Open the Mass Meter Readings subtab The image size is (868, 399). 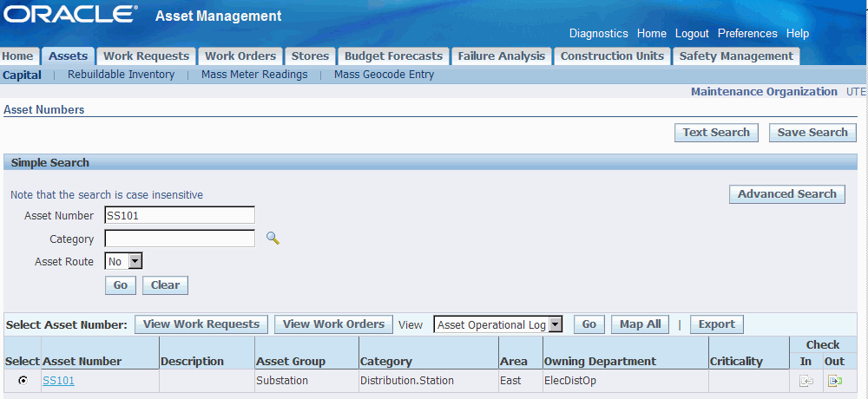point(254,74)
